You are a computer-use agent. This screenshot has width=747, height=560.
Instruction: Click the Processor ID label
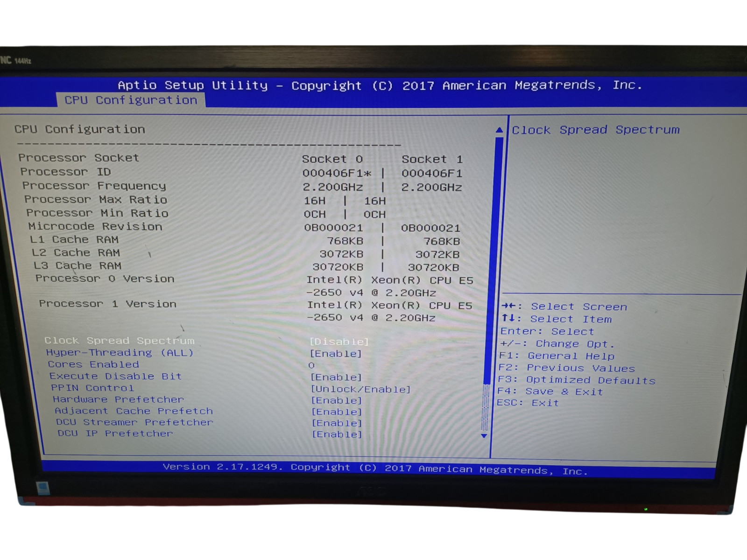(x=65, y=172)
